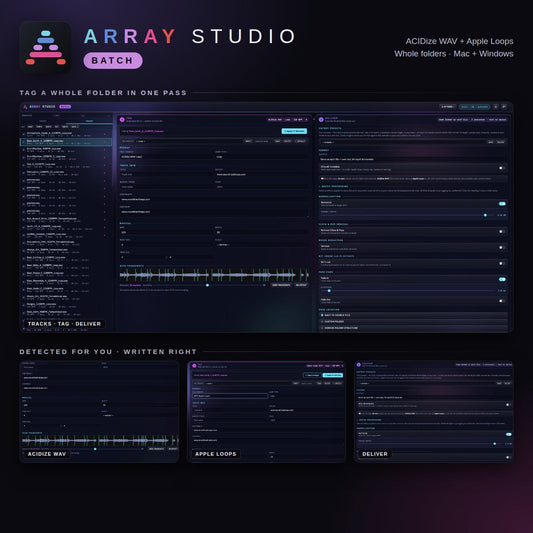Click the rightmost square icon in main window header
Viewport: 533px width, 533px height.
(x=504, y=107)
